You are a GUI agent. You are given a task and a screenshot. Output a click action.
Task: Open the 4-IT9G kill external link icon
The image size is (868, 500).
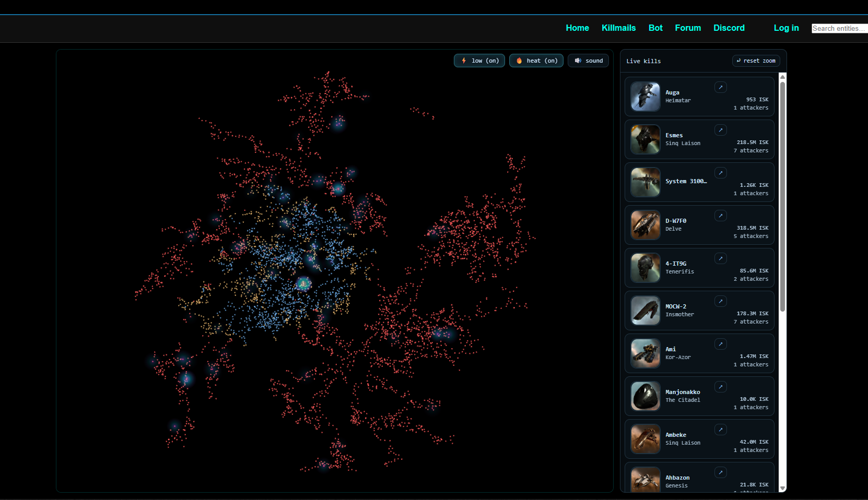coord(721,258)
